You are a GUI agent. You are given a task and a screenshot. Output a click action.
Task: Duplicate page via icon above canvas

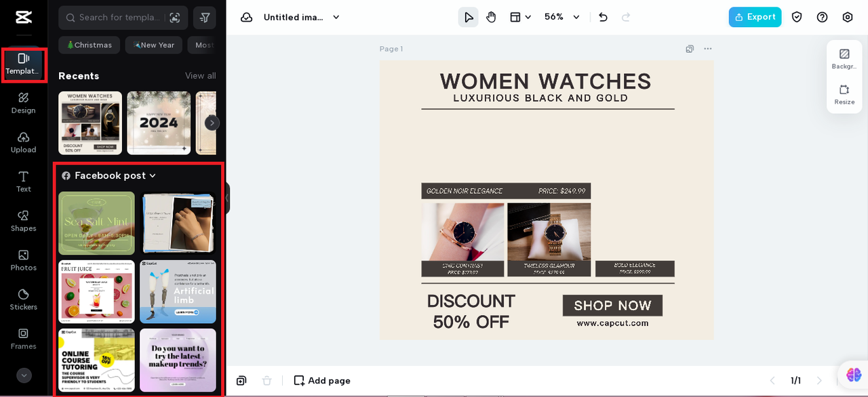[690, 49]
